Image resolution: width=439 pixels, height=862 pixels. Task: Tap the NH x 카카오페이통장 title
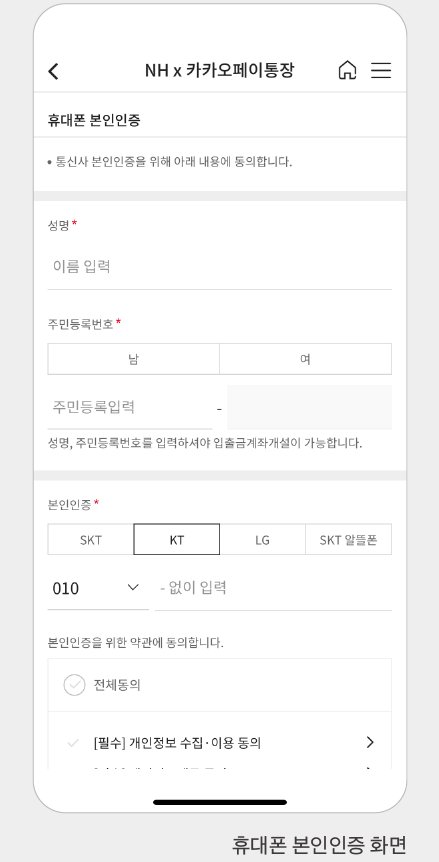pos(219,70)
